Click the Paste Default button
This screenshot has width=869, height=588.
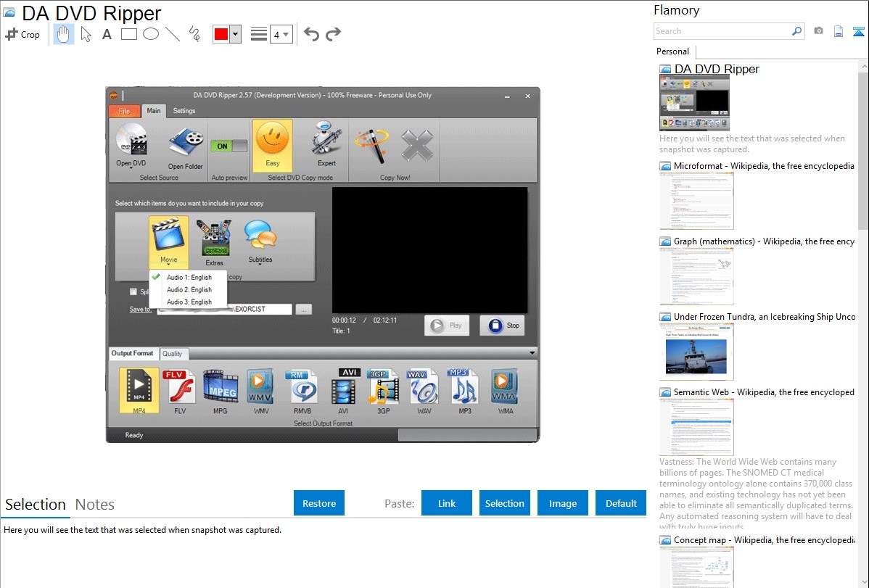621,503
